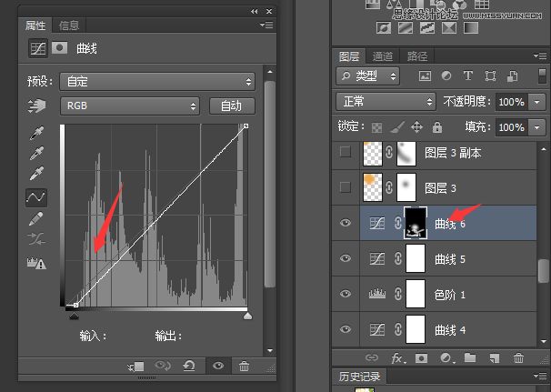Hide the 色阶 1 layer
The height and width of the screenshot is (392, 551).
pyautogui.click(x=346, y=294)
